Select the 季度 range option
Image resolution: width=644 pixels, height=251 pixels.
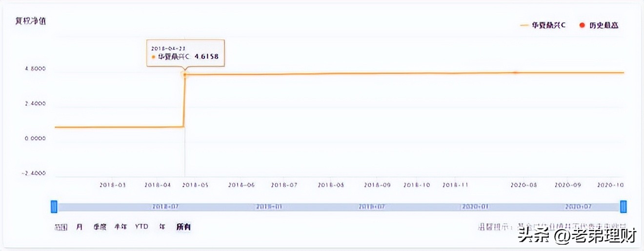click(100, 227)
